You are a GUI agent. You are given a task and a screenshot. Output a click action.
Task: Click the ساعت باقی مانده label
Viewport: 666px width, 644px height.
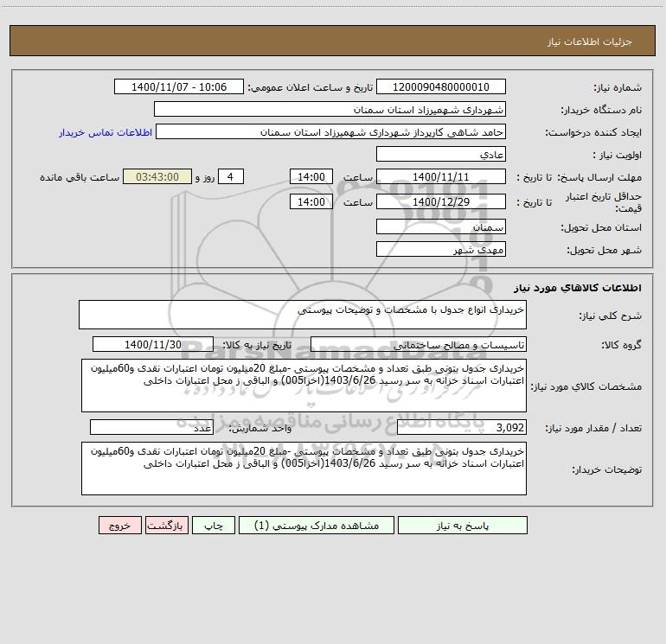(x=80, y=177)
